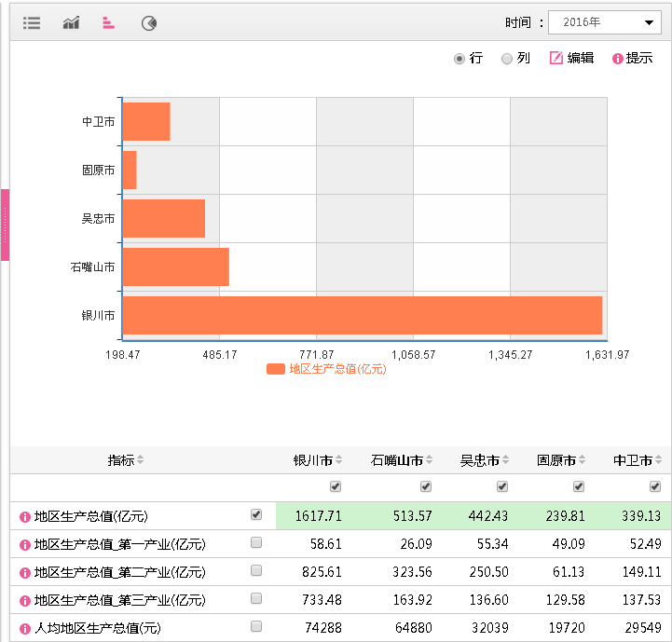Open info icon for 地区生产总值(亿元)
The height and width of the screenshot is (642, 672).
pos(25,517)
